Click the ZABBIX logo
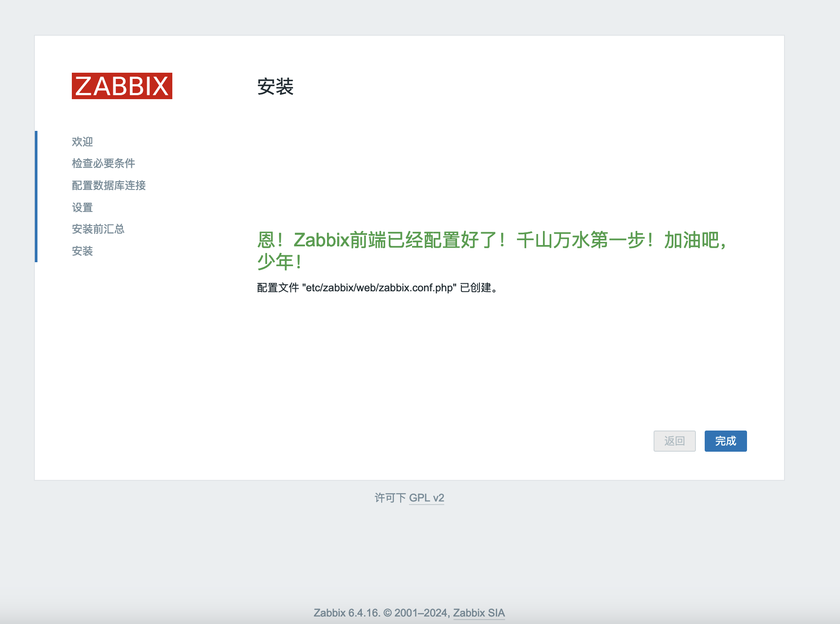The width and height of the screenshot is (840, 624). point(122,86)
